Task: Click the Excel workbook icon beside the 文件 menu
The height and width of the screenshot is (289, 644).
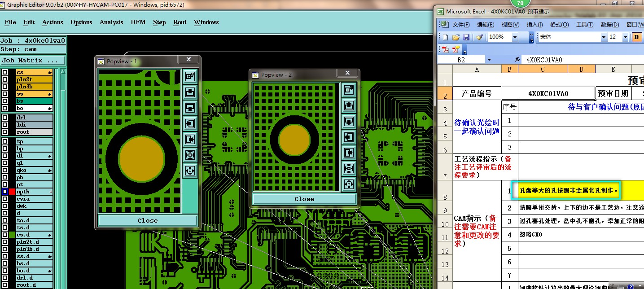Action: (445, 25)
